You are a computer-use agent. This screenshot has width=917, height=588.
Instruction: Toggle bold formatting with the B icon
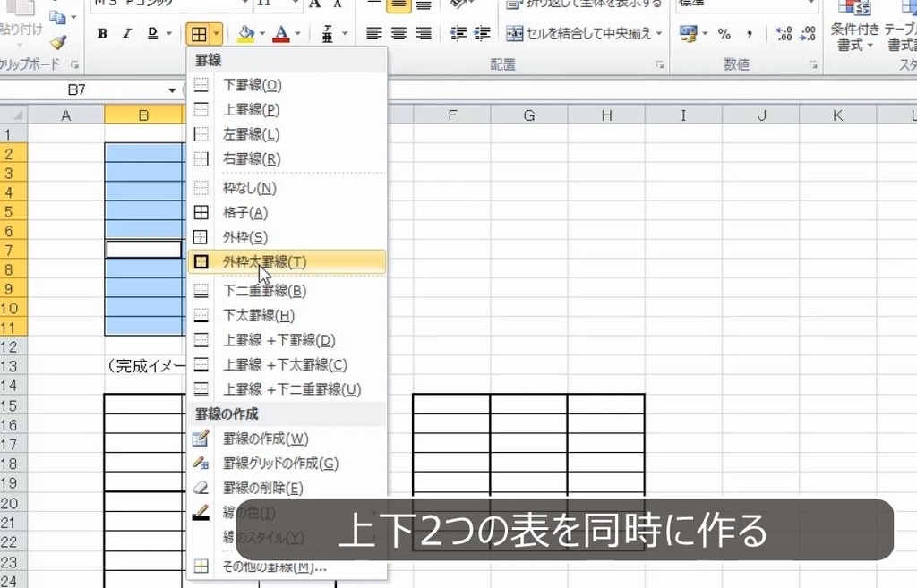102,32
